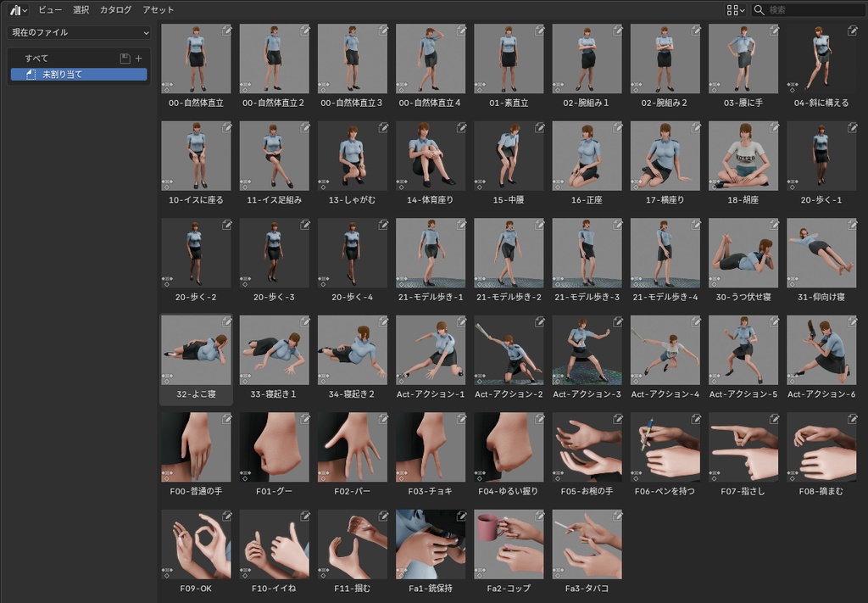Select the 00-自然体直立 pose thumbnail
Image resolution: width=868 pixels, height=603 pixels.
point(196,59)
